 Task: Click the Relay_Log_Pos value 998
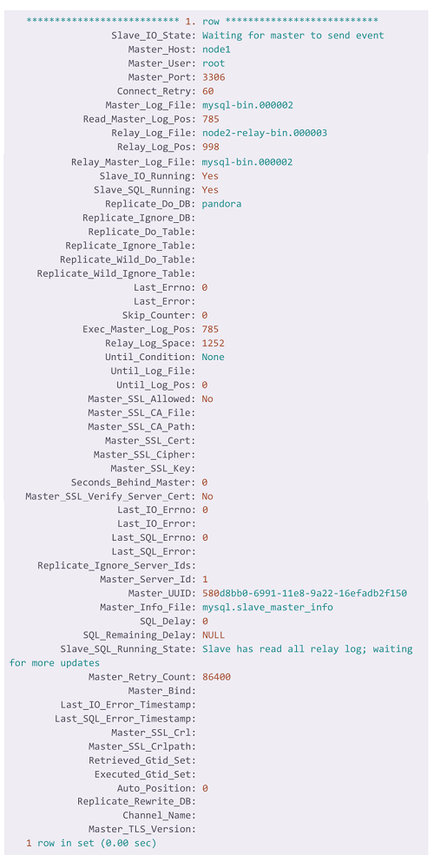pyautogui.click(x=210, y=147)
